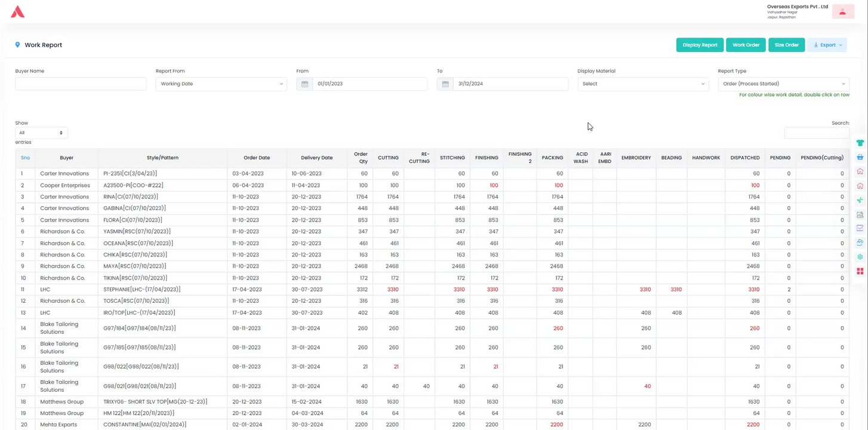Select the PI-2351[CI(3/04/23)] style cell

pos(162,174)
